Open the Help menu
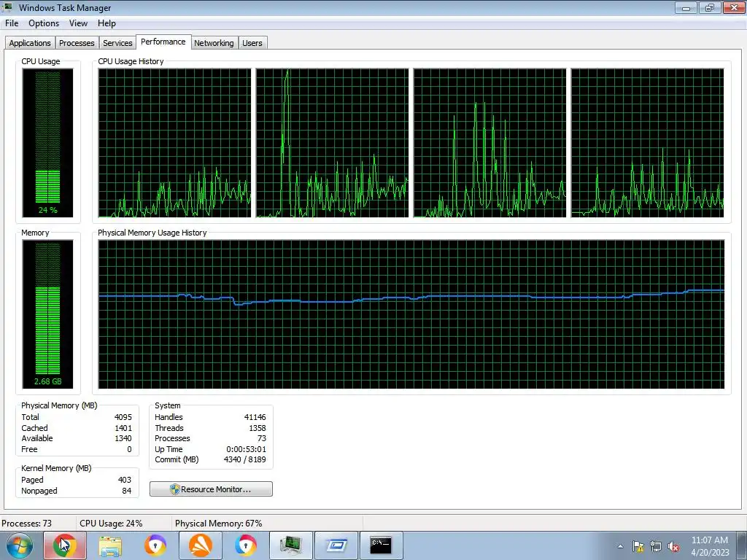This screenshot has width=747, height=560. (x=107, y=23)
